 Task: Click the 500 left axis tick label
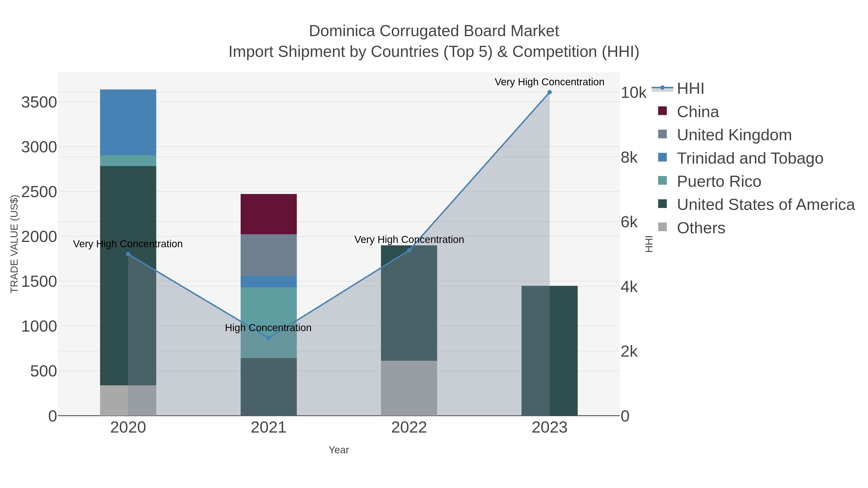tap(43, 371)
